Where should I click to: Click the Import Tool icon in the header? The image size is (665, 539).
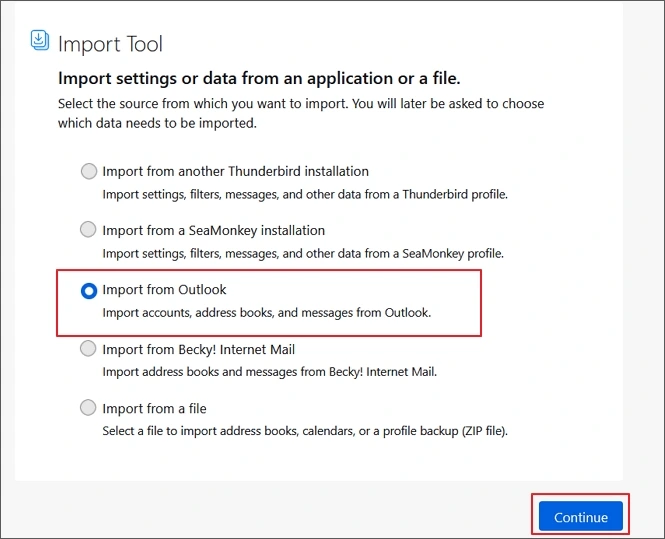40,40
